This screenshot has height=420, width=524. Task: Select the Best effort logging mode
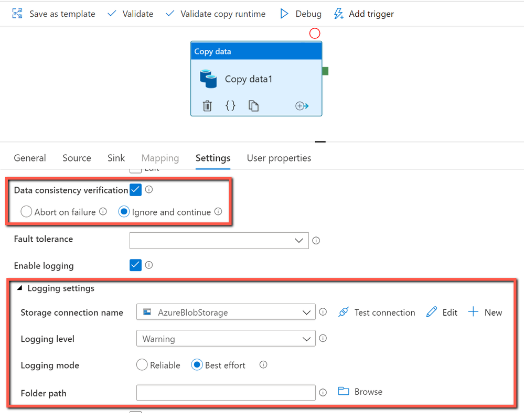point(197,364)
